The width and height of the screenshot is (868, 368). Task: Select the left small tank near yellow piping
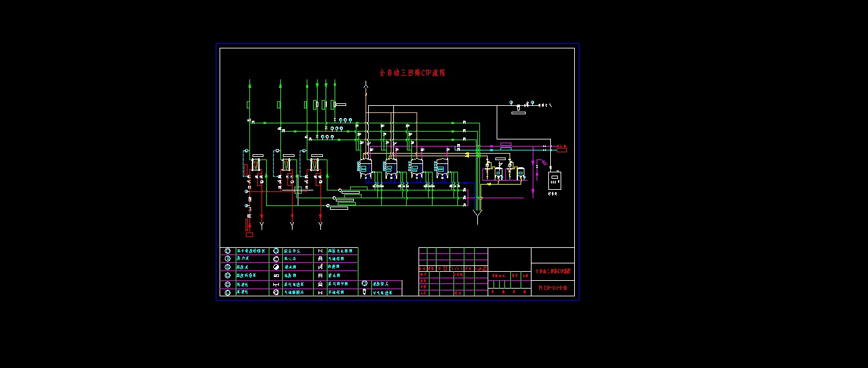(499, 173)
